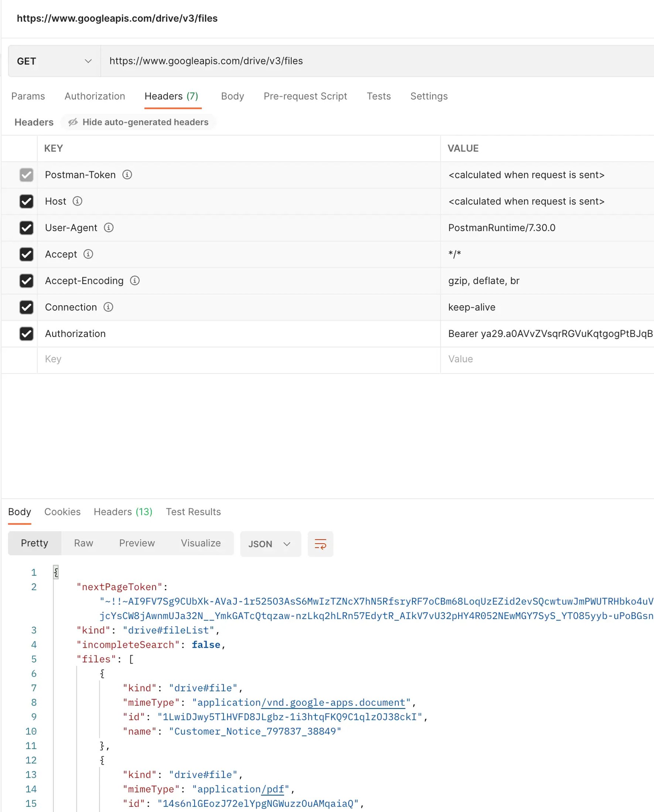
Task: Disable the Accept header checkbox
Action: (x=26, y=254)
